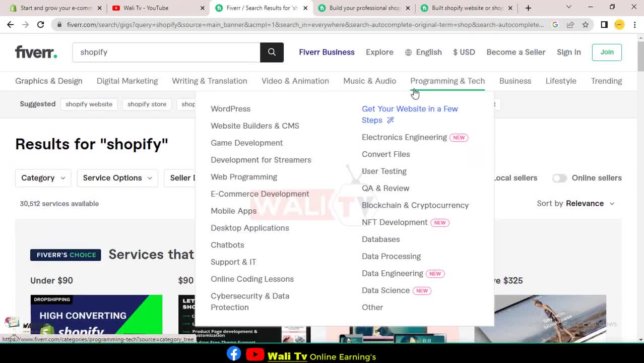Viewport: 644px width, 363px height.
Task: Close the Wali Tv YouTube tab
Action: (x=203, y=8)
